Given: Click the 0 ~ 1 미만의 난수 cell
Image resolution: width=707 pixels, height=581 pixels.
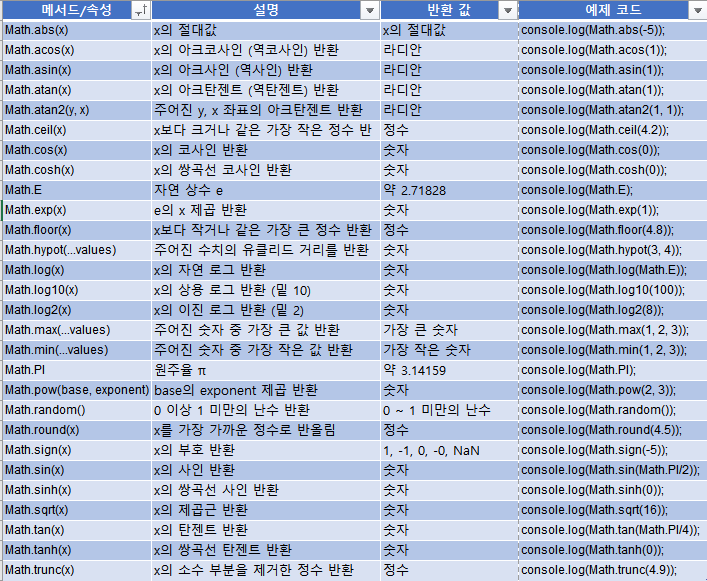Looking at the screenshot, I should click(449, 410).
